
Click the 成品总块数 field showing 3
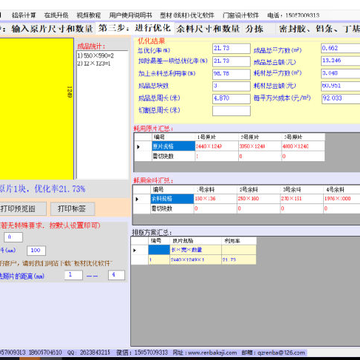tap(231, 86)
